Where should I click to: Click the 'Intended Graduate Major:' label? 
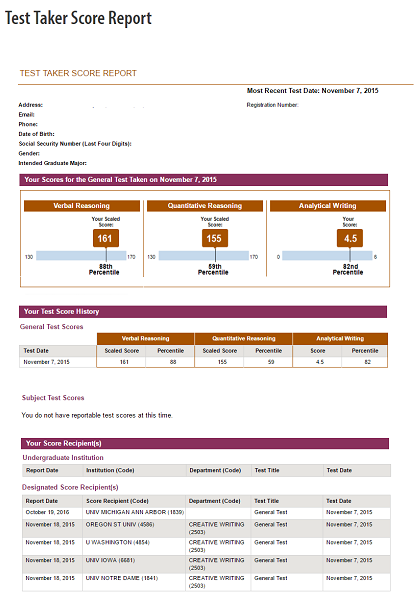(52, 163)
